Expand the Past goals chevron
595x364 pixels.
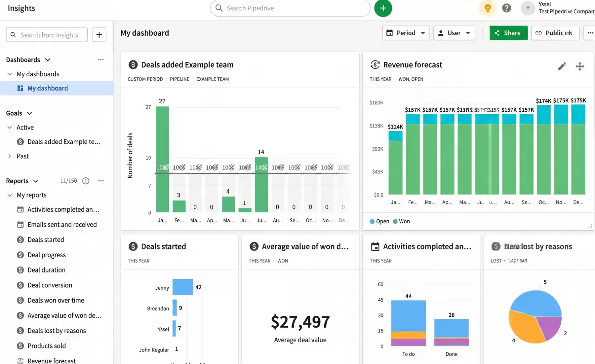click(10, 156)
